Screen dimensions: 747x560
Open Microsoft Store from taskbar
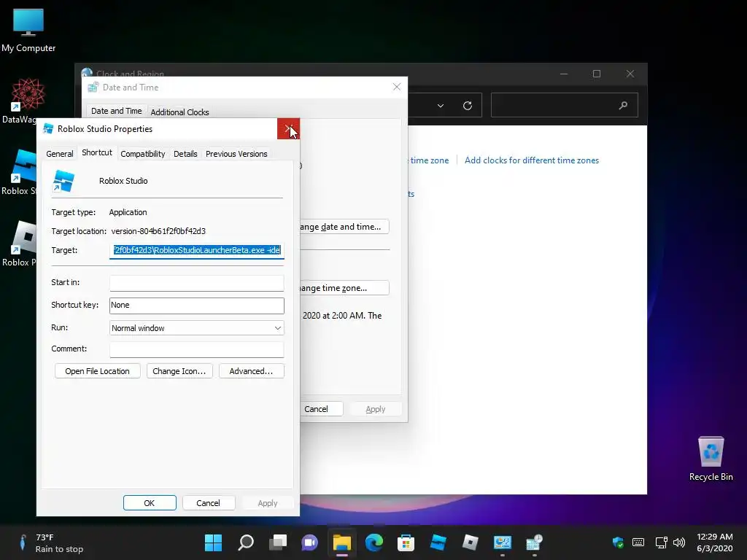coord(406,542)
